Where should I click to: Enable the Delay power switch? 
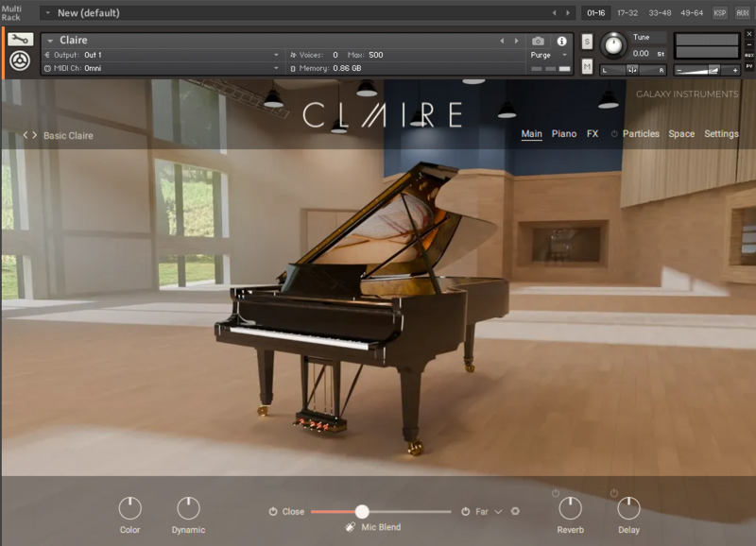[613, 493]
